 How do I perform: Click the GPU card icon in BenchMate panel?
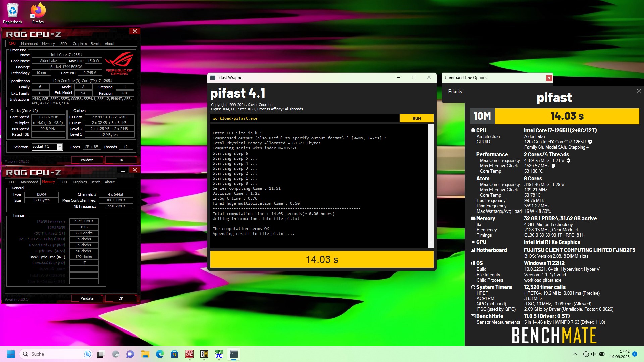473,242
